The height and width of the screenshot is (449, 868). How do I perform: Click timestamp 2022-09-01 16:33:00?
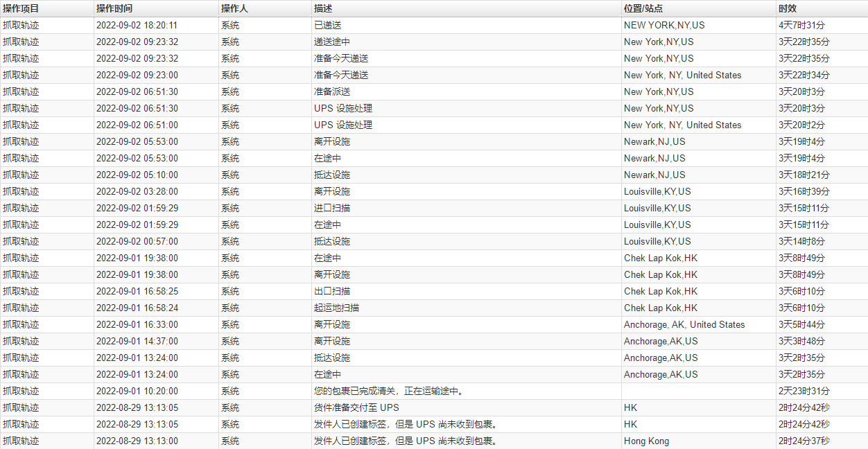pyautogui.click(x=137, y=324)
